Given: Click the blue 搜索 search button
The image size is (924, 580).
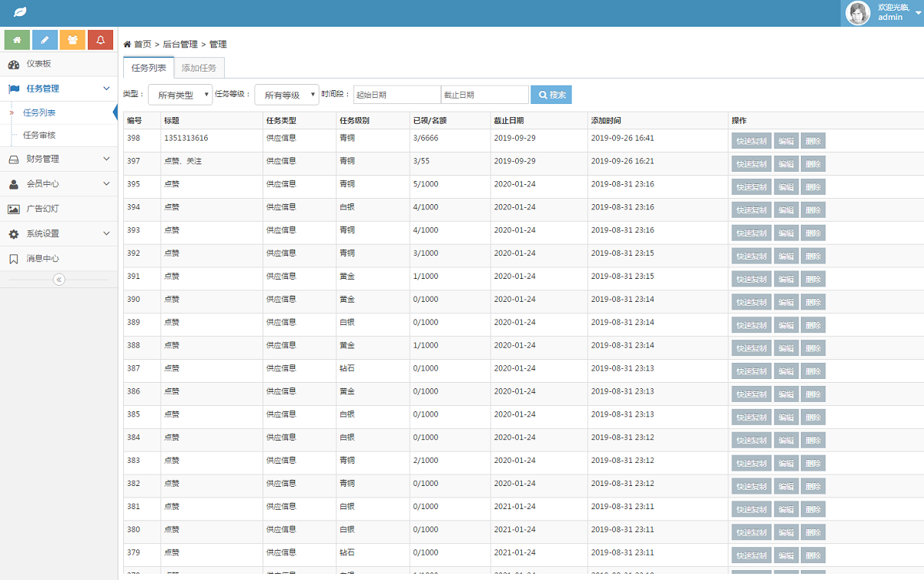Looking at the screenshot, I should pos(551,95).
